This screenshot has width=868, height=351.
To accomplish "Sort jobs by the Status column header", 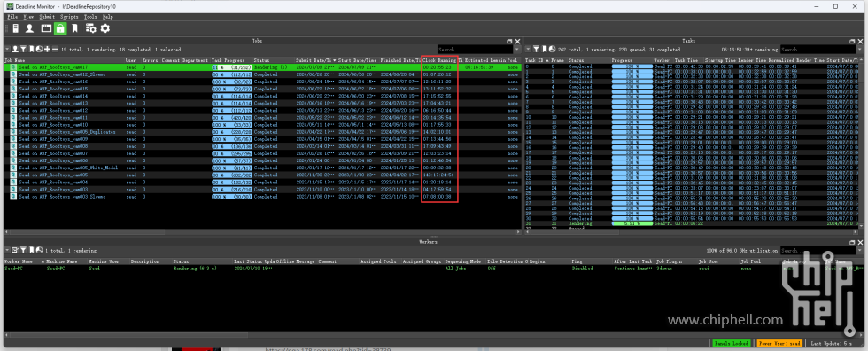I will pos(274,59).
